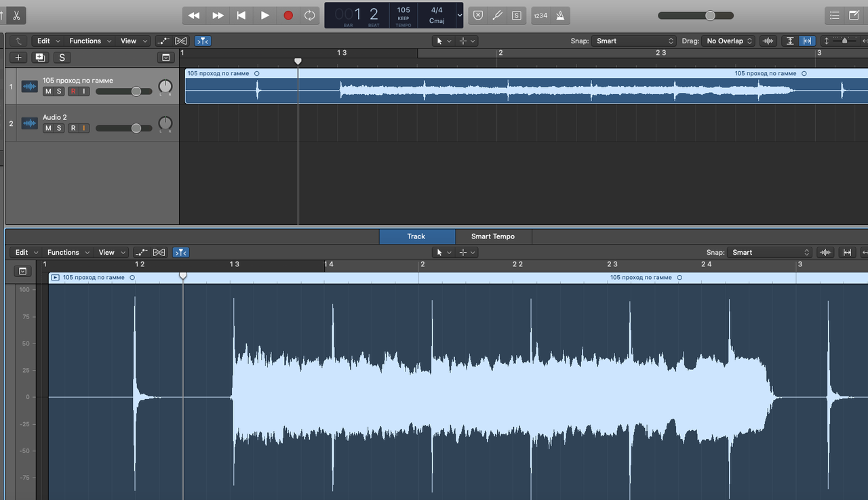868x500 pixels.
Task: Select the 105 проход по гамме region in Tracks area
Action: coord(526,85)
